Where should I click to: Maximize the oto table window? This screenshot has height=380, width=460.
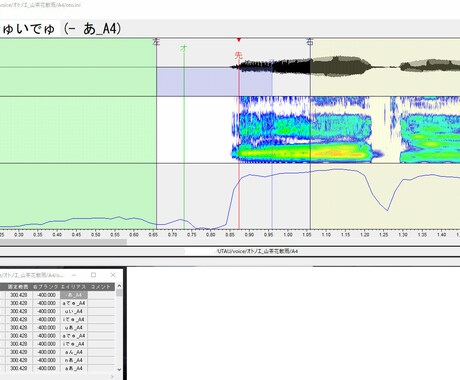pyautogui.click(x=93, y=275)
